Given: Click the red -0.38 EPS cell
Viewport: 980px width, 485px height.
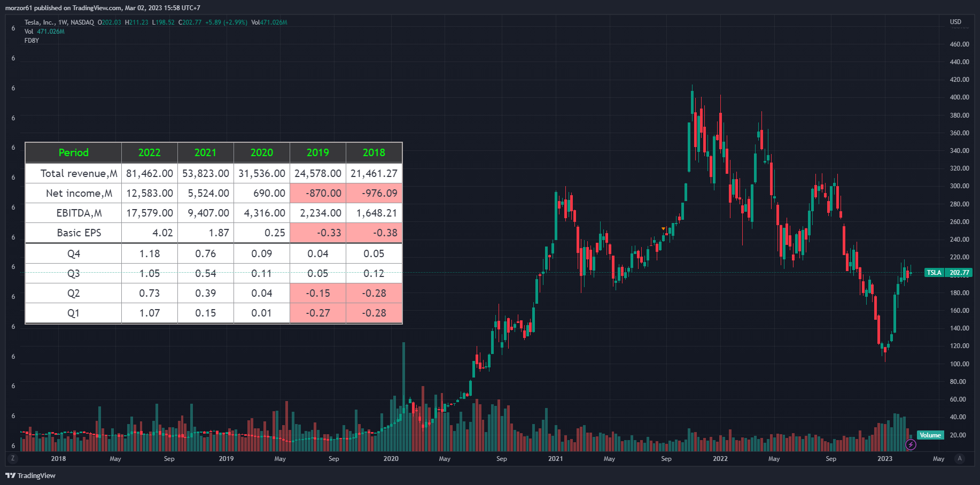Looking at the screenshot, I should (x=374, y=233).
